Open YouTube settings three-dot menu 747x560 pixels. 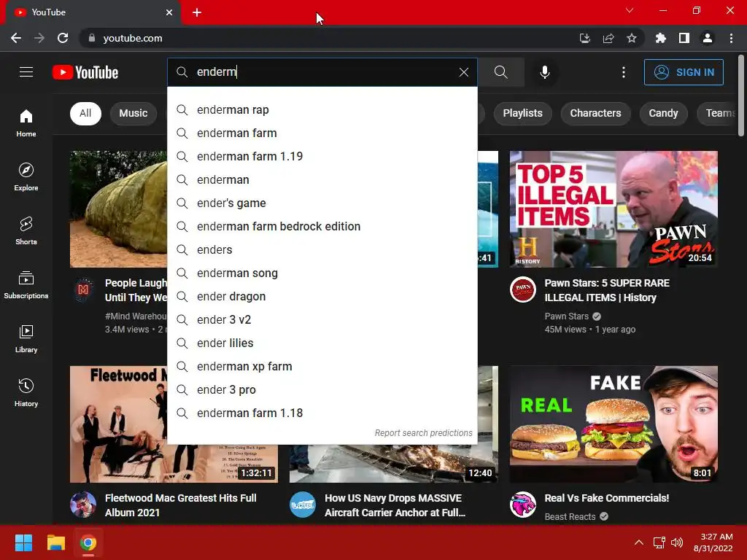click(x=623, y=72)
